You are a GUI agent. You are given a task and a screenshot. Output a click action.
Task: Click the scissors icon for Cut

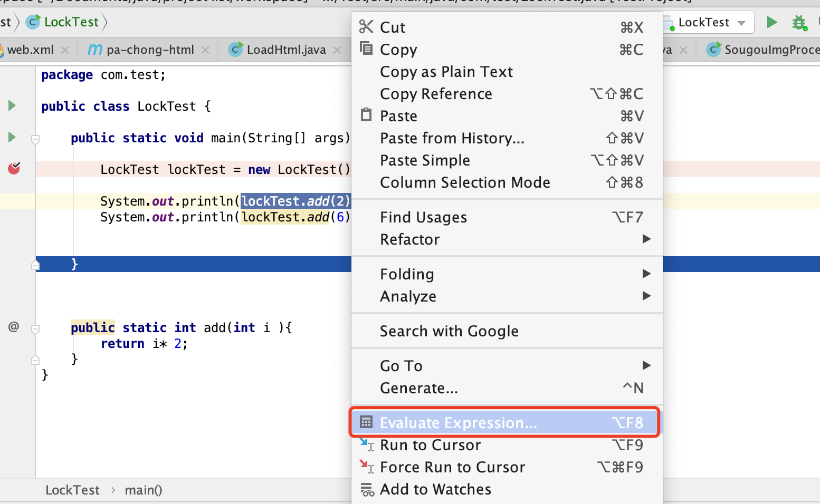pyautogui.click(x=366, y=26)
